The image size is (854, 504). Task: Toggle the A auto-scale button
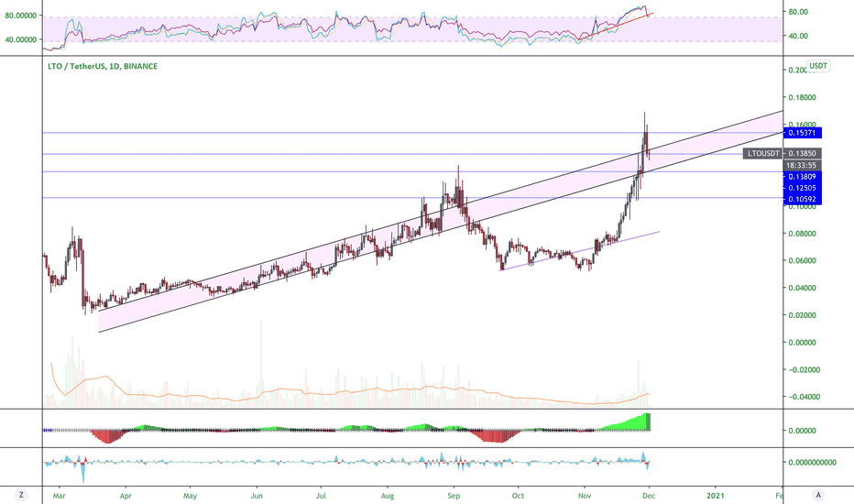coord(817,495)
